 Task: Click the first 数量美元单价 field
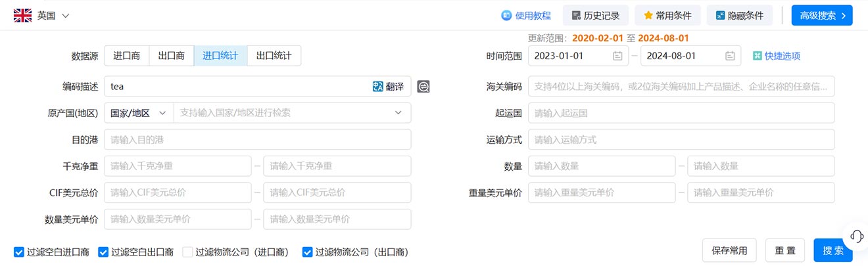pyautogui.click(x=178, y=219)
